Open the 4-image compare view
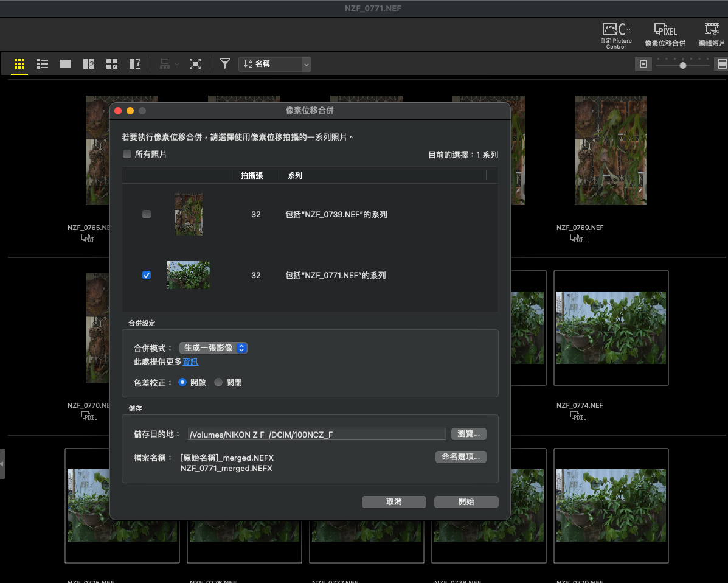Screen dimensions: 728x583 tap(112, 64)
